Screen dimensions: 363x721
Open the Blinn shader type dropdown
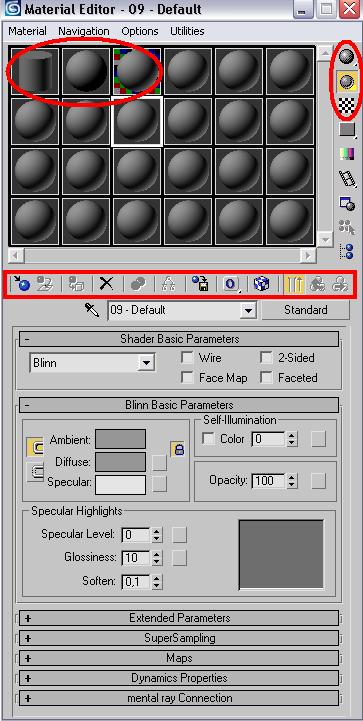(x=146, y=363)
